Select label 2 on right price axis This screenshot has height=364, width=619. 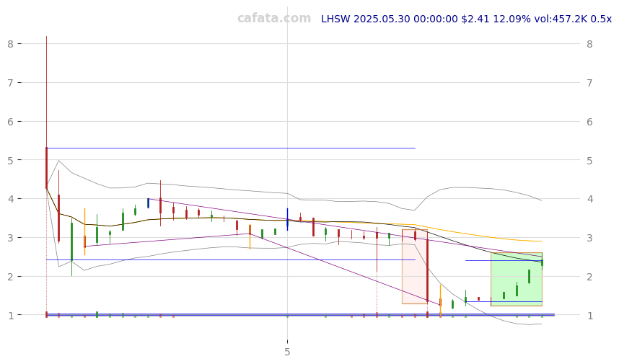tap(590, 277)
